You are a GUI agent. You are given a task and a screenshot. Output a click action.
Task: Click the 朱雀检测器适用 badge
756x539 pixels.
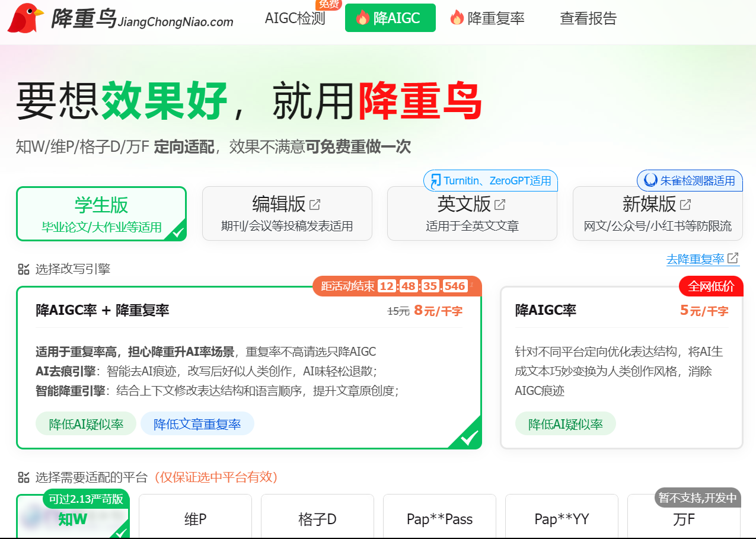(x=690, y=180)
